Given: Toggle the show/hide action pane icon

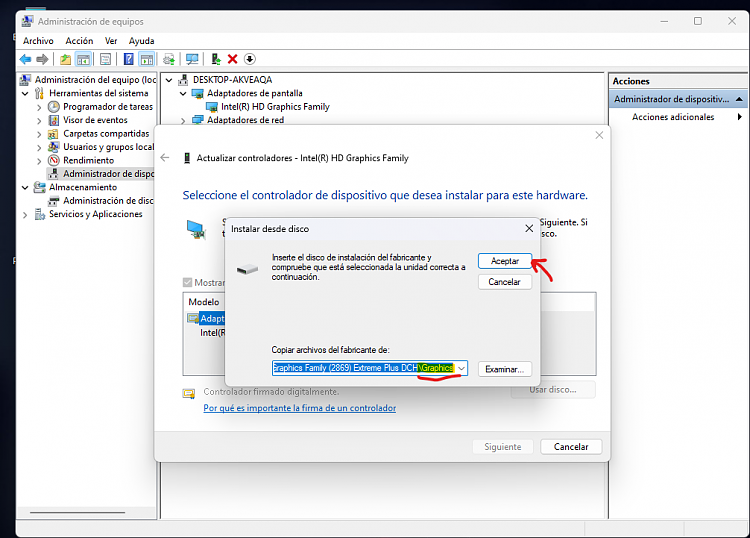Looking at the screenshot, I should pos(146,59).
